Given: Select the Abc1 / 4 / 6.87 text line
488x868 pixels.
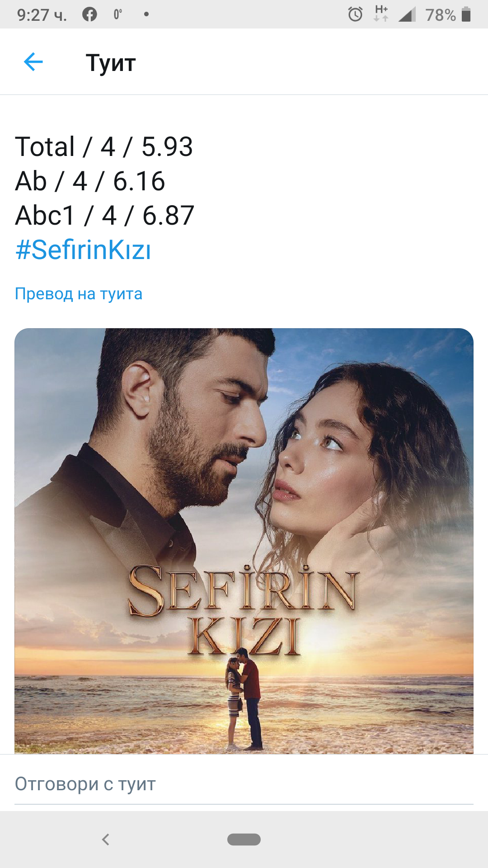Looking at the screenshot, I should [105, 216].
